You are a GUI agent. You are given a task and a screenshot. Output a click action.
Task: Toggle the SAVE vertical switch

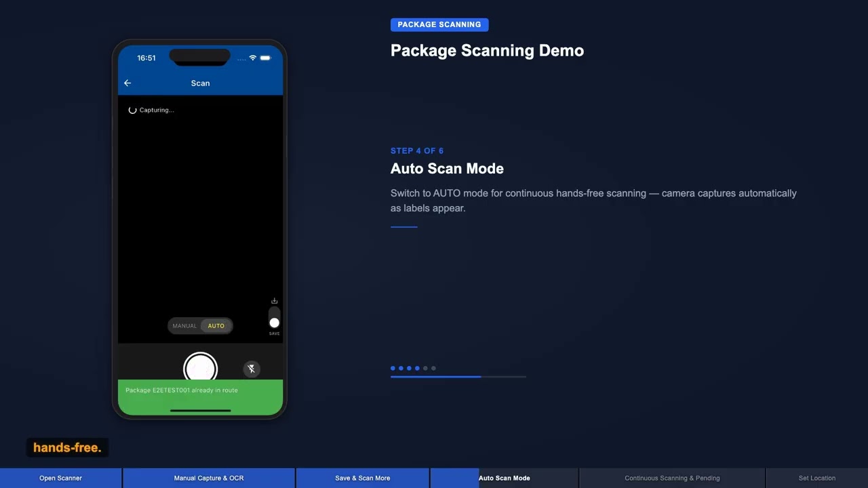coord(274,319)
